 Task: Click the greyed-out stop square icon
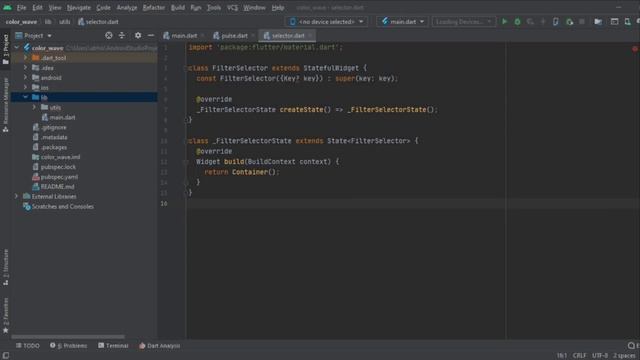coord(582,22)
